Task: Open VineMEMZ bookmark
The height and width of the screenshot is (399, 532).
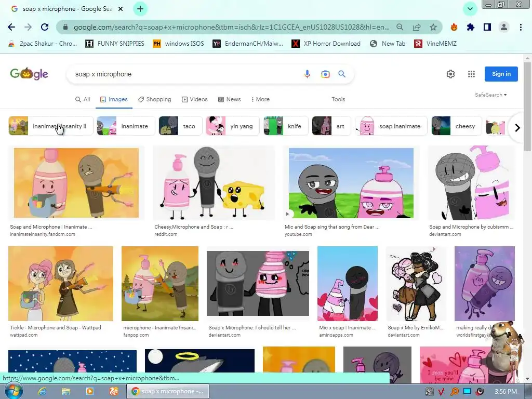Action: [435, 44]
